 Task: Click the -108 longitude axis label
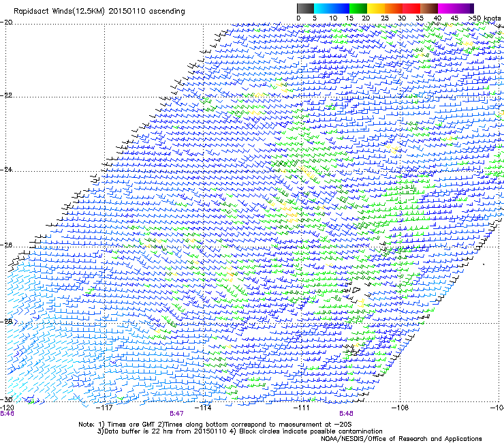[400, 408]
